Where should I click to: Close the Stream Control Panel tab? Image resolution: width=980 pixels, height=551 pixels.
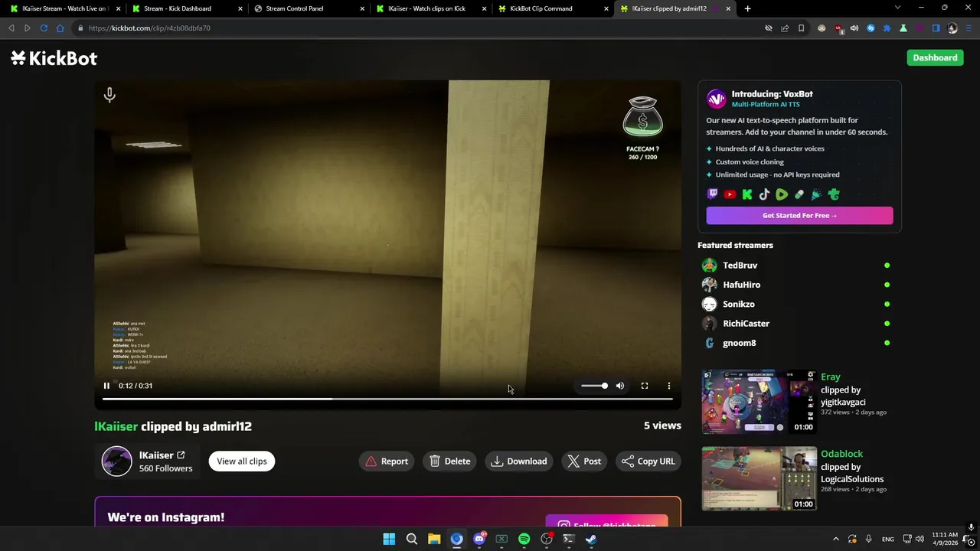coord(362,8)
